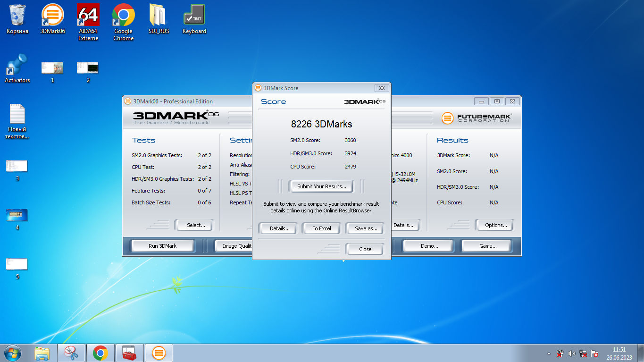Open the red toolbox taskbar application
This screenshot has height=362, width=644.
[x=129, y=353]
